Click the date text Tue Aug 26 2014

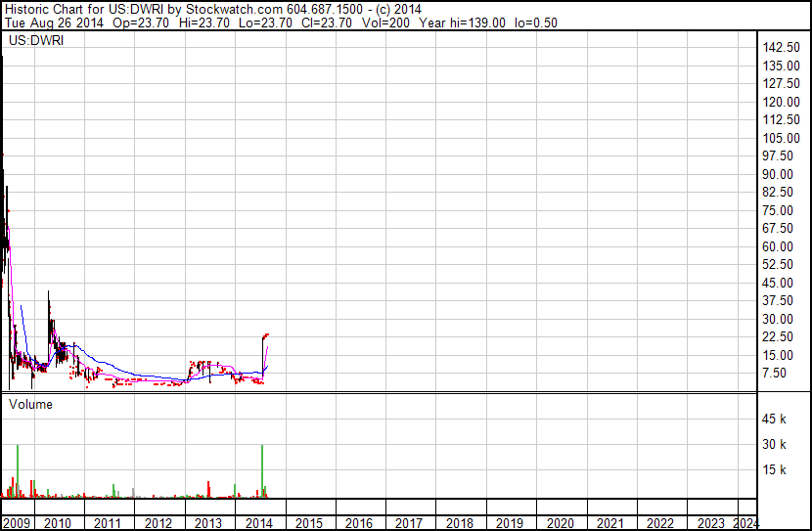[x=54, y=23]
